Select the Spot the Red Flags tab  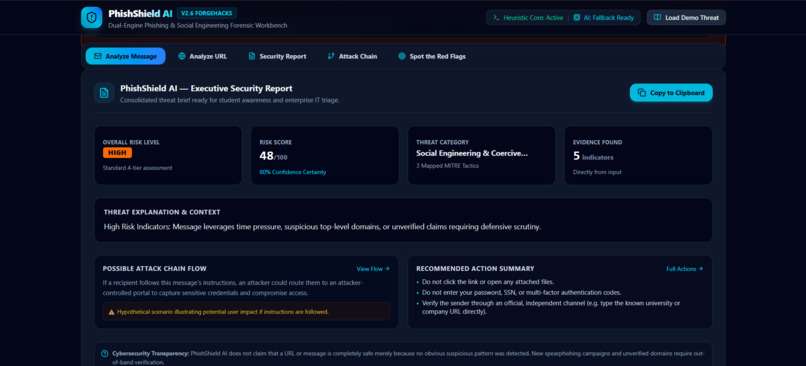(432, 57)
